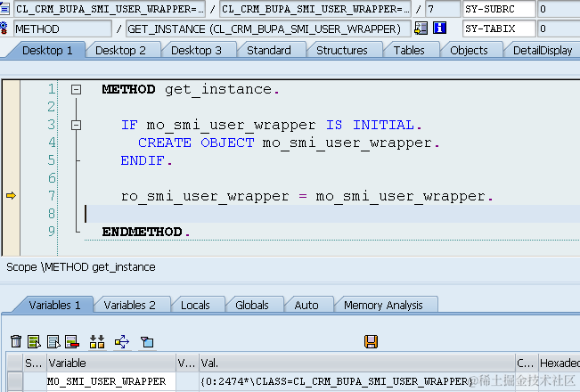
Task: Click 'ro_smi_user_wrapper = mo_smi_user_wrapper' code line
Action: 307,196
